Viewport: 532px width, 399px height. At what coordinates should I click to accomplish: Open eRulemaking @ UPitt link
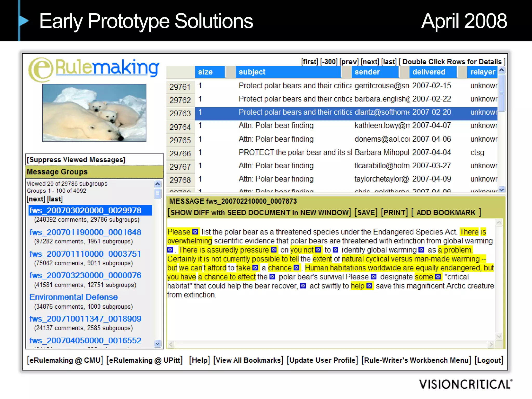tap(144, 360)
